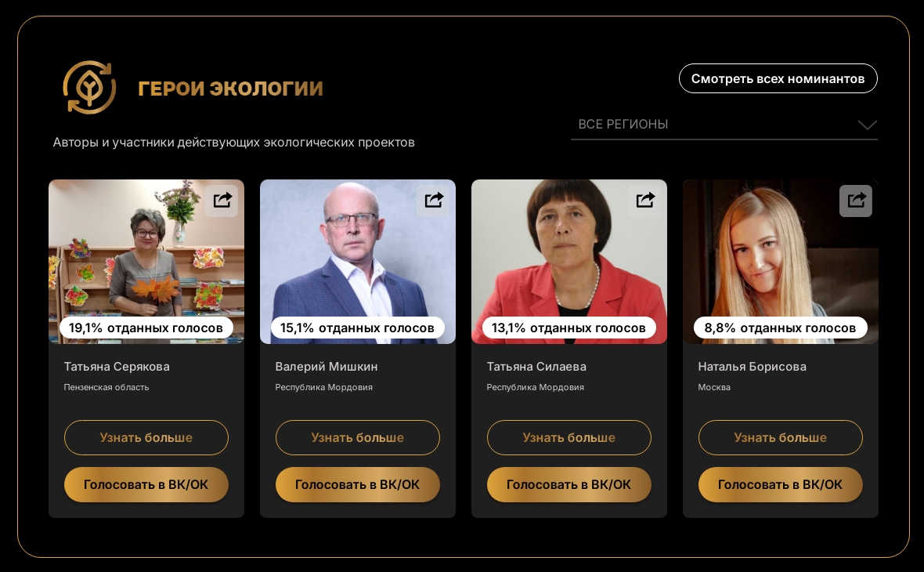Click share icon on Валерий Мишкин card

(x=433, y=201)
